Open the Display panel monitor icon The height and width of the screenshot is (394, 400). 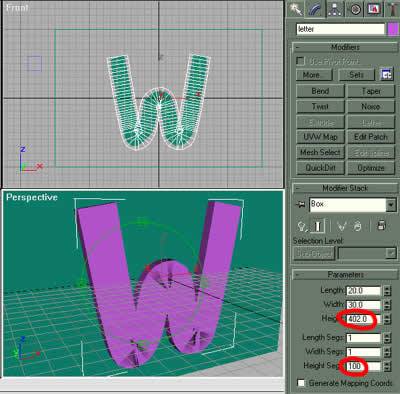(374, 9)
